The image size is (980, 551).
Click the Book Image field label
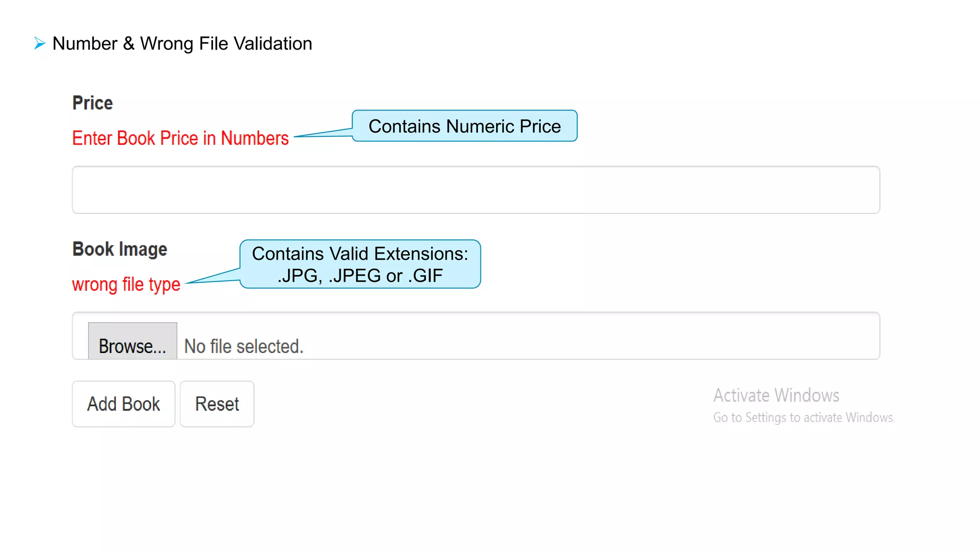pos(120,249)
